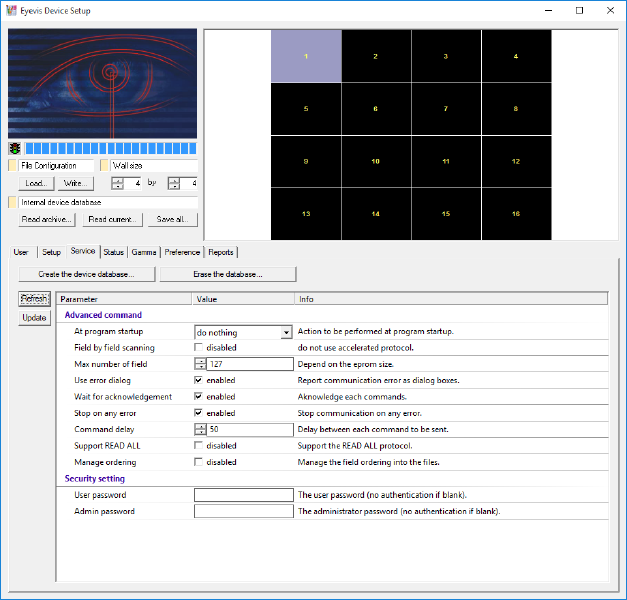Screen dimensions: 627x600
Task: Switch to the User tab
Action: point(21,252)
